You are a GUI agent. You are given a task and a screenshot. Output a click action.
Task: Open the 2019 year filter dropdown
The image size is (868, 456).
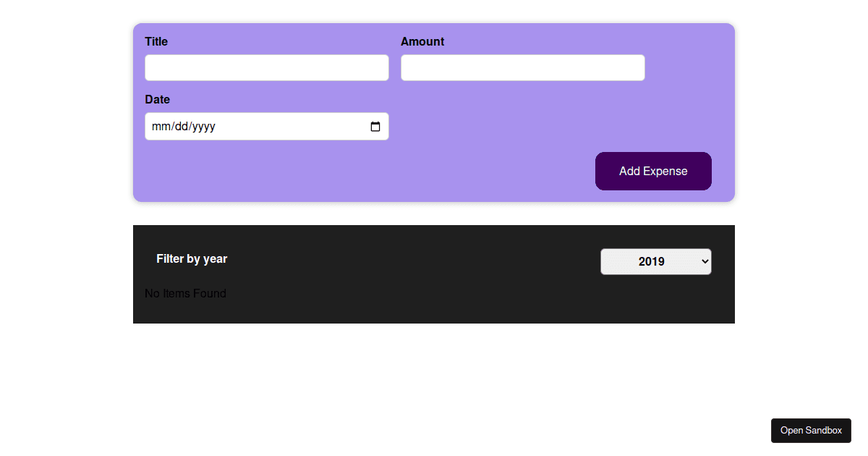pos(655,262)
